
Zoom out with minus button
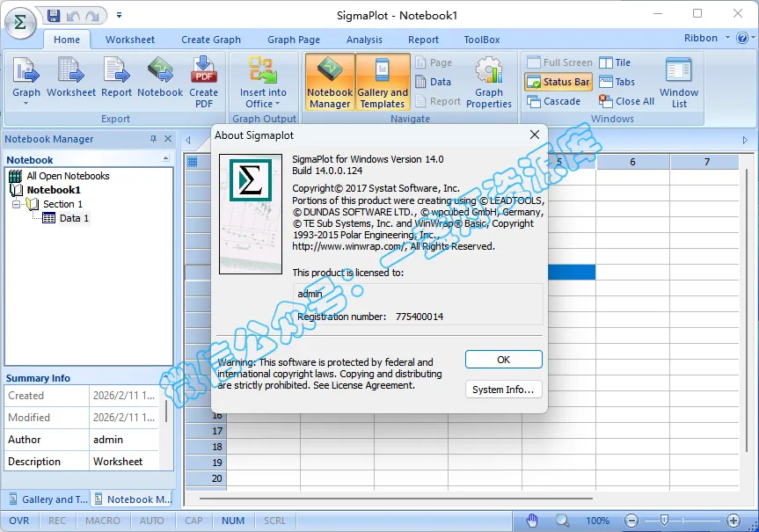click(x=631, y=521)
